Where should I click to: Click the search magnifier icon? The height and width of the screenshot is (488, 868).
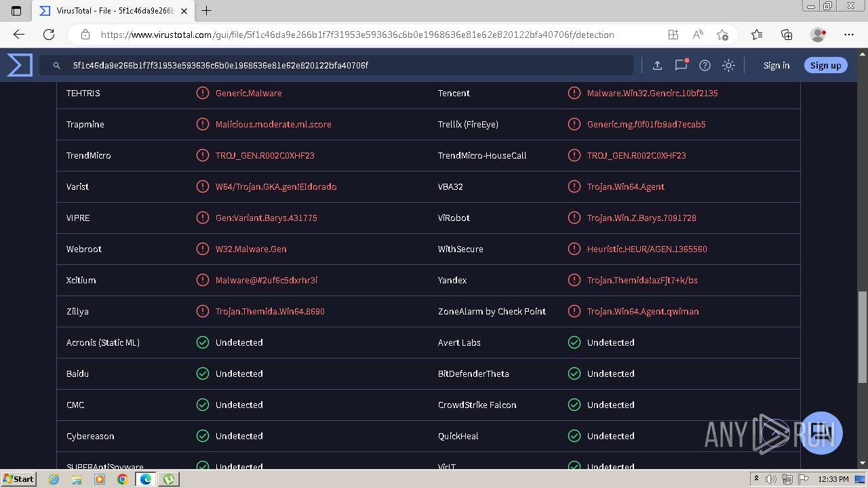[x=57, y=66]
